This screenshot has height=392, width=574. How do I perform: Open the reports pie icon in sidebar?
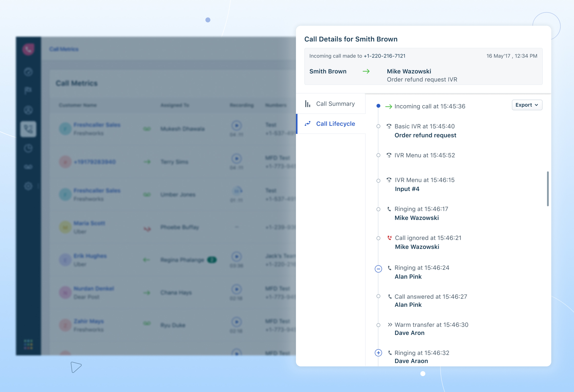28,148
